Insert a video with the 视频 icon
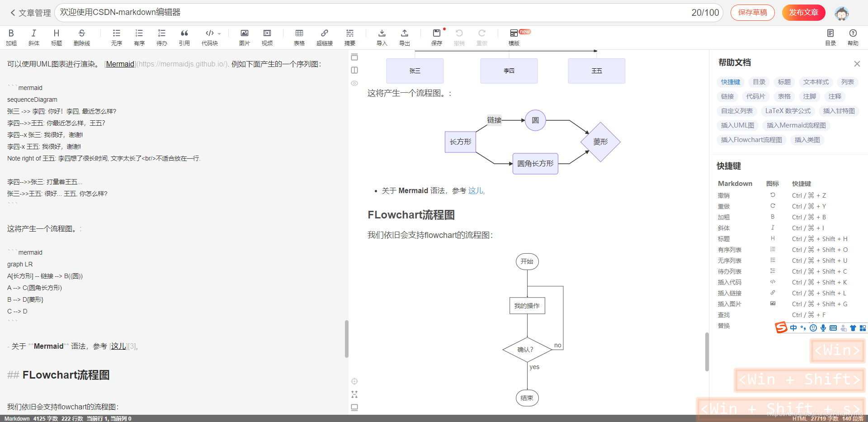Screen dimensions: 868x422 tap(267, 37)
